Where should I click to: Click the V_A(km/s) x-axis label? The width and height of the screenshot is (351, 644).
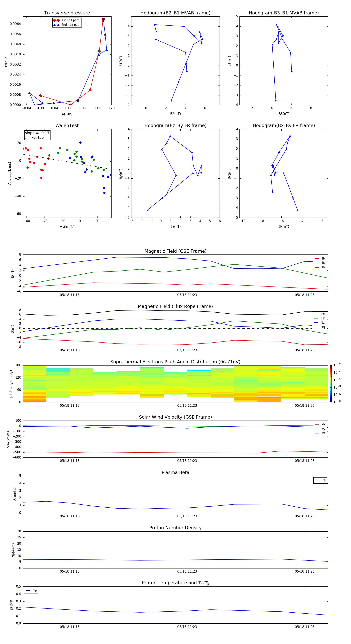(67, 227)
